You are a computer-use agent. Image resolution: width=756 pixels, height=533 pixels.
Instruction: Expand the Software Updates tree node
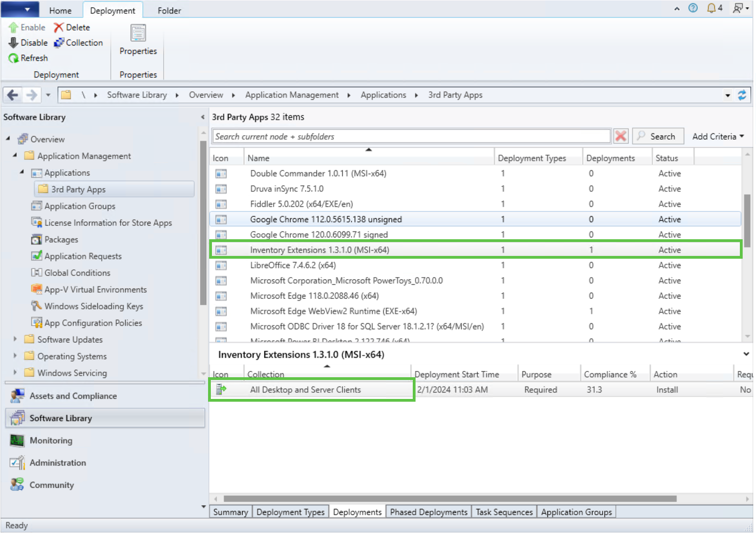pyautogui.click(x=15, y=339)
